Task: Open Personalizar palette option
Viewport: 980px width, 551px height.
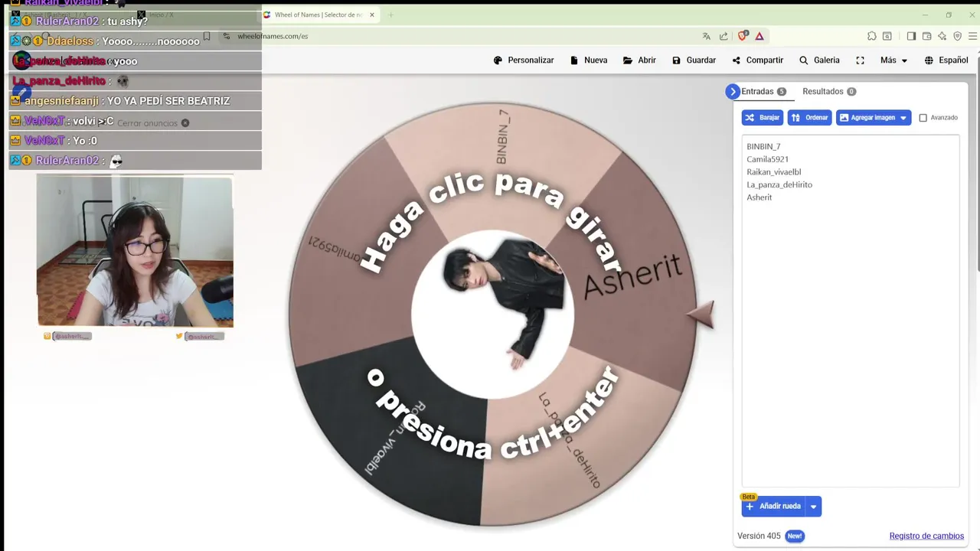Action: coord(524,60)
